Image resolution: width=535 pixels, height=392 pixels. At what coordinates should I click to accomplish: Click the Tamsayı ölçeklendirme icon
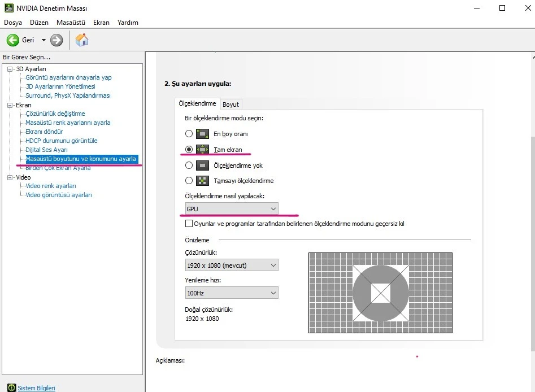(202, 181)
